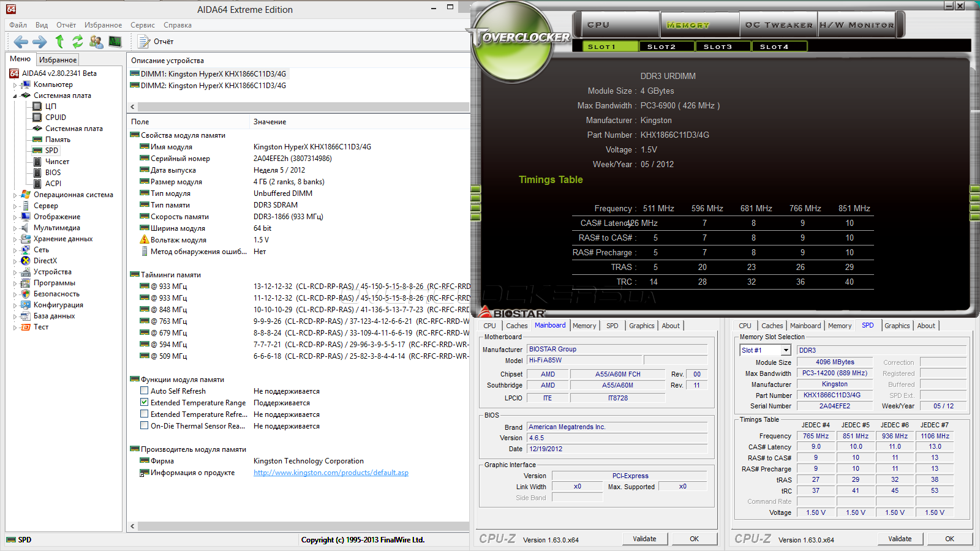The image size is (980, 551).
Task: Click the device list horizontal scrollbar
Action: (303, 107)
